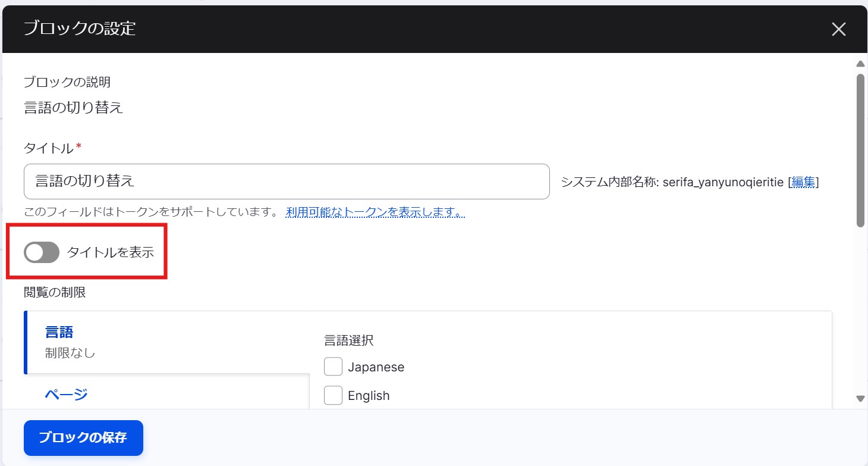Click the ブロックの保存 button
This screenshot has width=868, height=466.
(x=83, y=438)
